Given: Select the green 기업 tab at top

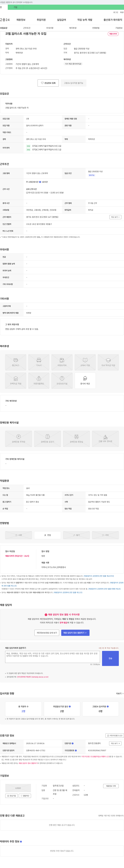Looking at the screenshot, I should pos(15,7).
